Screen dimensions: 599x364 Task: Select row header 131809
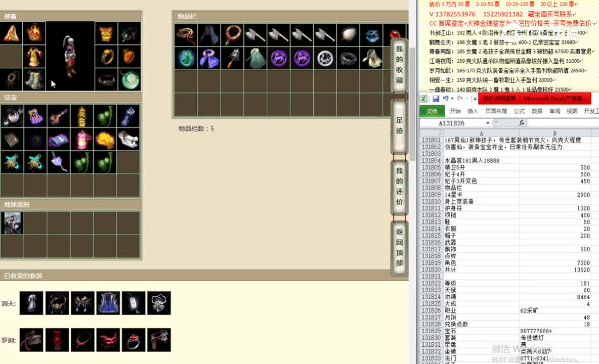tap(432, 195)
